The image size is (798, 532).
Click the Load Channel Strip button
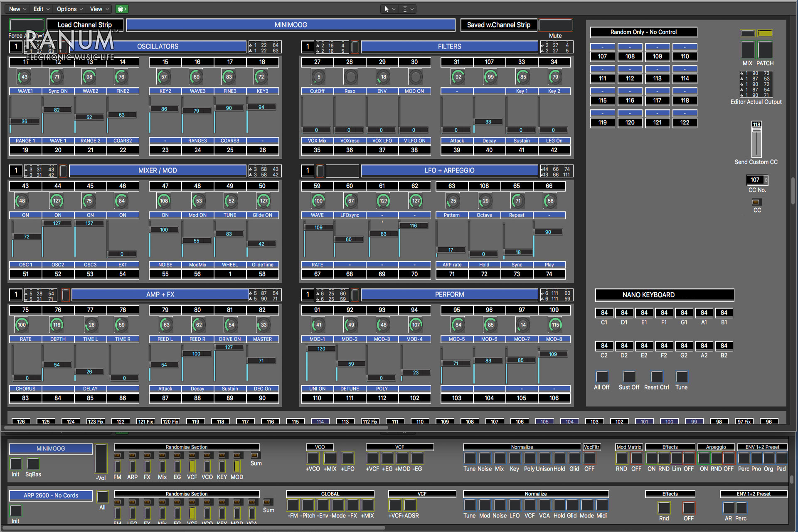(85, 25)
